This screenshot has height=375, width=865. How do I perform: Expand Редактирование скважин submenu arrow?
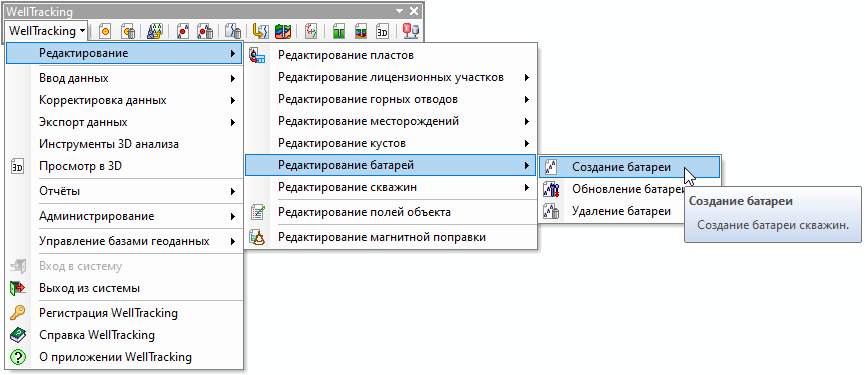click(527, 188)
